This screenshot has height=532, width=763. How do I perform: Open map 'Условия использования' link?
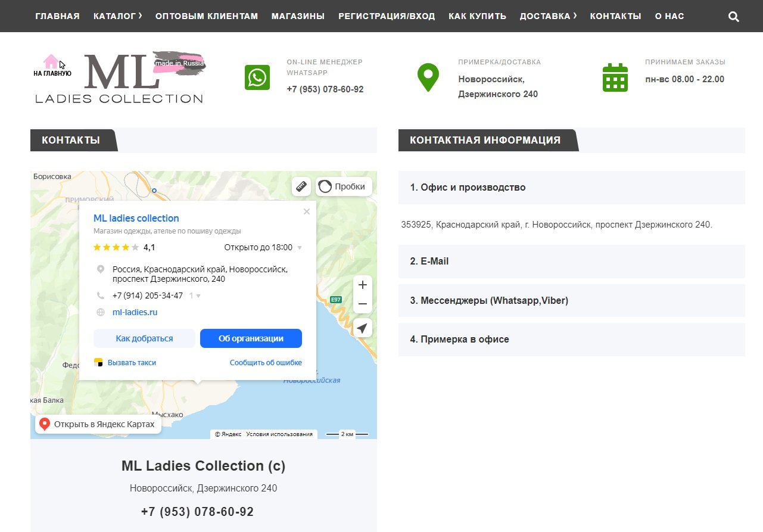pos(279,434)
